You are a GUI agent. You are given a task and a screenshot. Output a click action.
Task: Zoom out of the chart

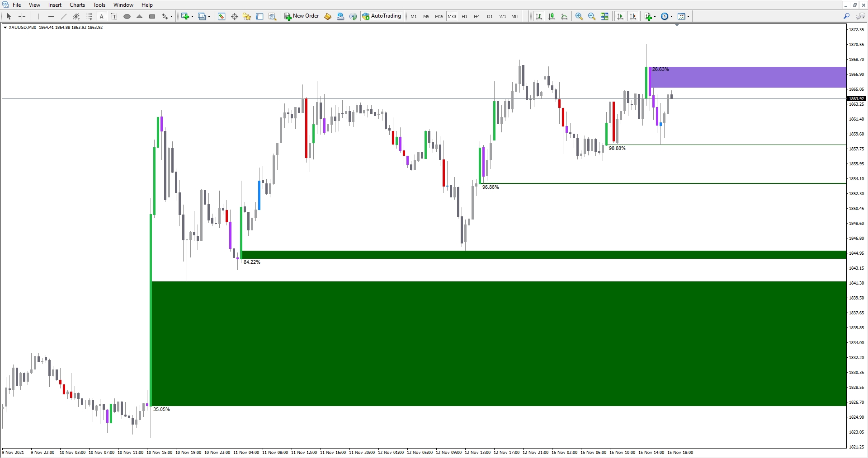tap(592, 16)
